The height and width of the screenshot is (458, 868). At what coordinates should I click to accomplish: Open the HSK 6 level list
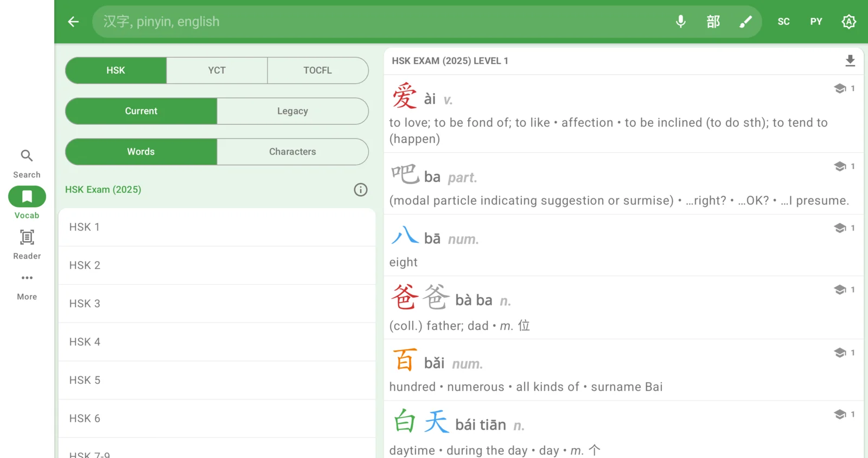[217, 418]
